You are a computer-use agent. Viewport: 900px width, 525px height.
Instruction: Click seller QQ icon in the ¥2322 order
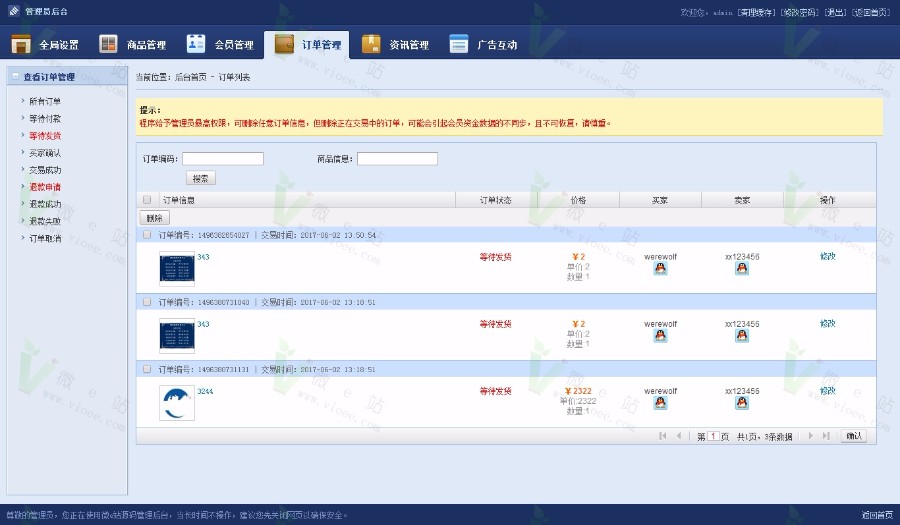(x=742, y=403)
